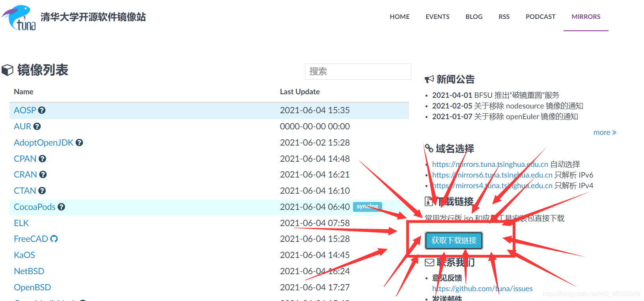The height and width of the screenshot is (301, 644).
Task: Open the AOSP mirror link
Action: click(25, 110)
